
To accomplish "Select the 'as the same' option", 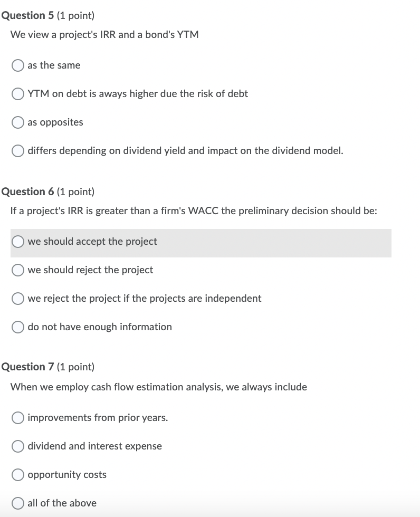I will coord(17,65).
